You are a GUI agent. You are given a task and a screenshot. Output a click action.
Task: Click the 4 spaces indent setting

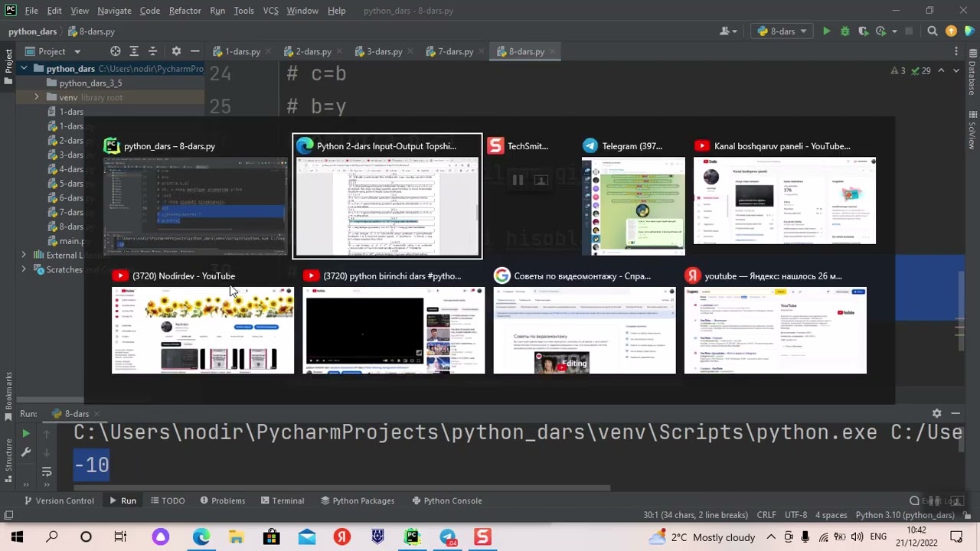pos(831,515)
